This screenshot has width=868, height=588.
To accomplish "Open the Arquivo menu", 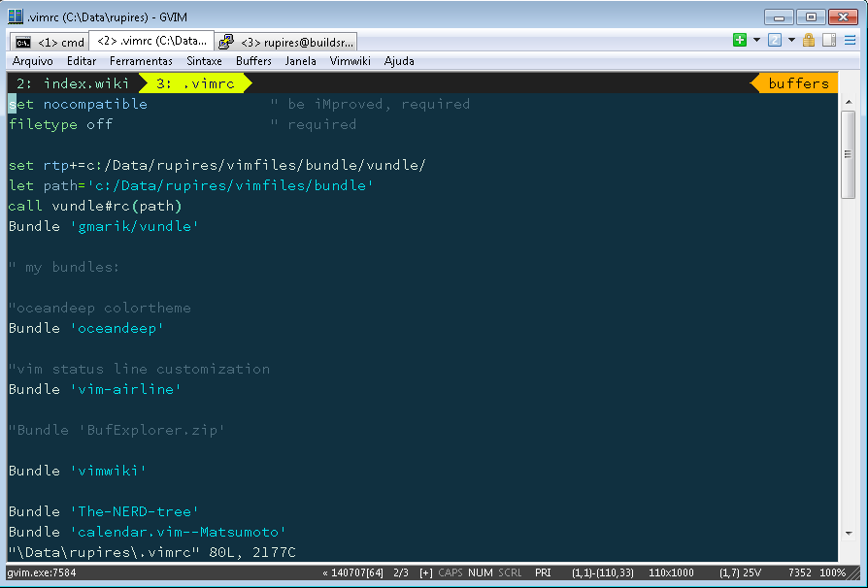I will pos(33,60).
